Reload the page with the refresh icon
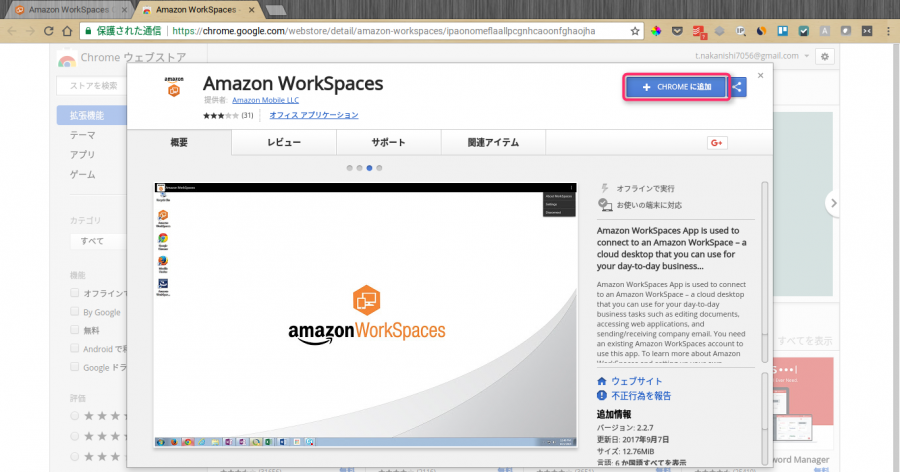The height and width of the screenshot is (472, 900). (49, 31)
